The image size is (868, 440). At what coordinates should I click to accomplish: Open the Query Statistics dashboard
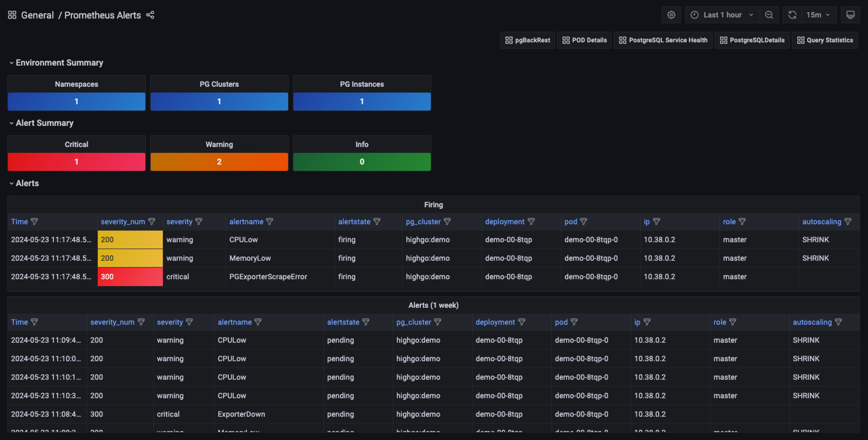(825, 40)
